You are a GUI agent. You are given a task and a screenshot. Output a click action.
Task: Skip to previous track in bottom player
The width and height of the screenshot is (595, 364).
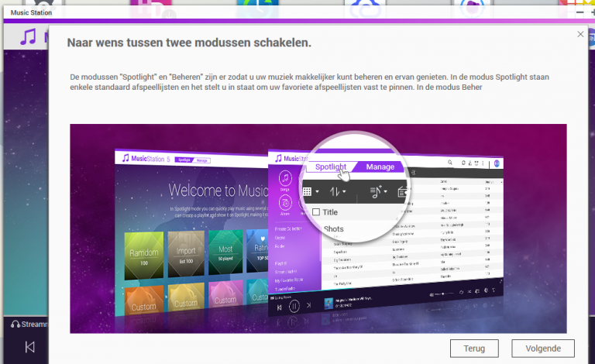click(29, 347)
